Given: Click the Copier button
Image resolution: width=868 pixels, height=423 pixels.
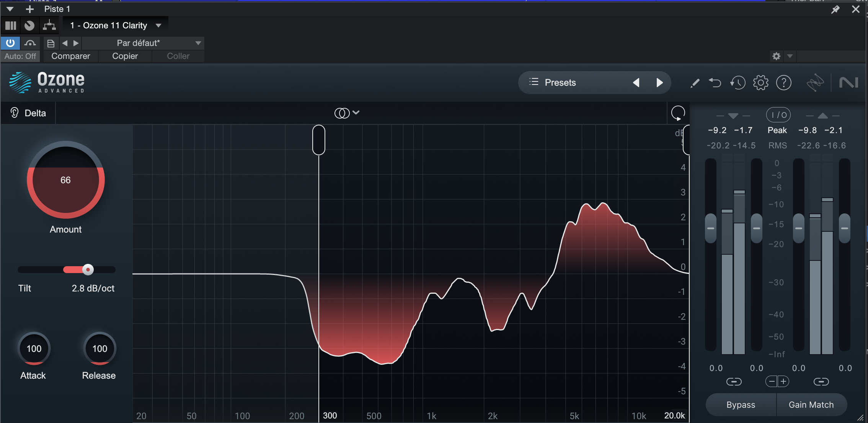Looking at the screenshot, I should pos(125,56).
